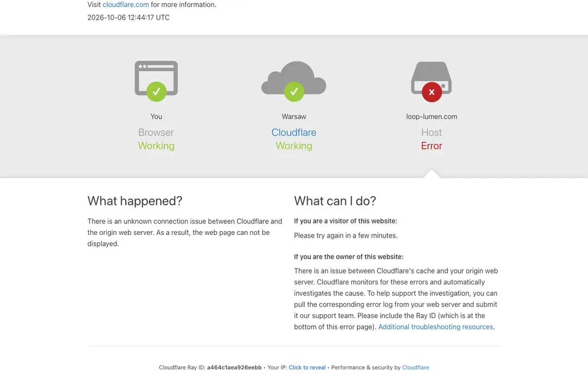
Task: Click the What happened? heading
Action: [134, 201]
